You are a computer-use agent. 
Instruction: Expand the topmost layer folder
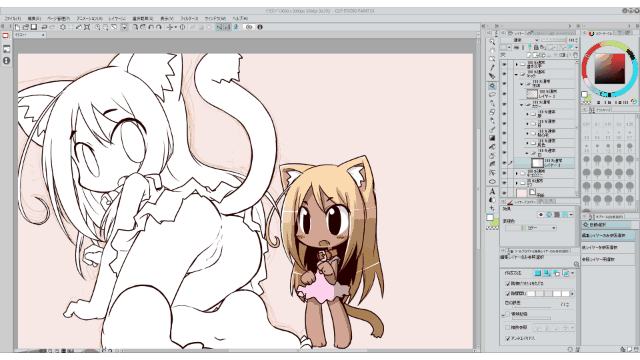(x=517, y=64)
